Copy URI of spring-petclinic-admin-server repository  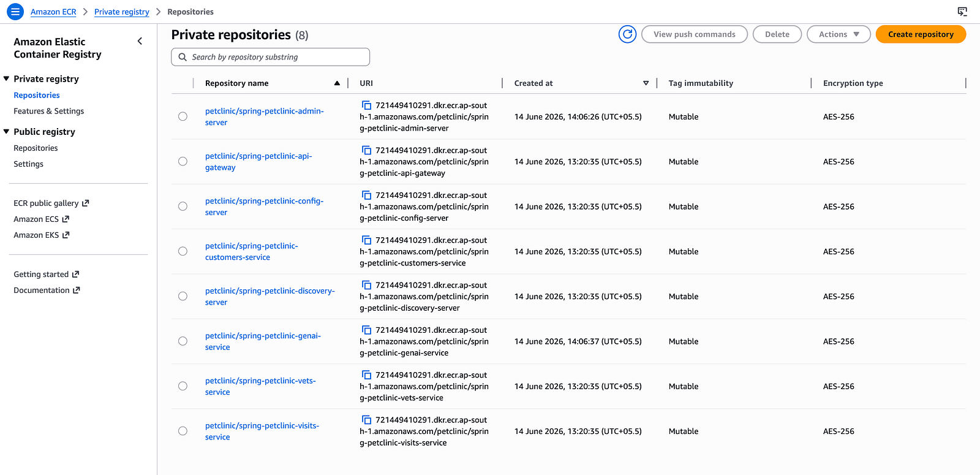[x=367, y=105]
